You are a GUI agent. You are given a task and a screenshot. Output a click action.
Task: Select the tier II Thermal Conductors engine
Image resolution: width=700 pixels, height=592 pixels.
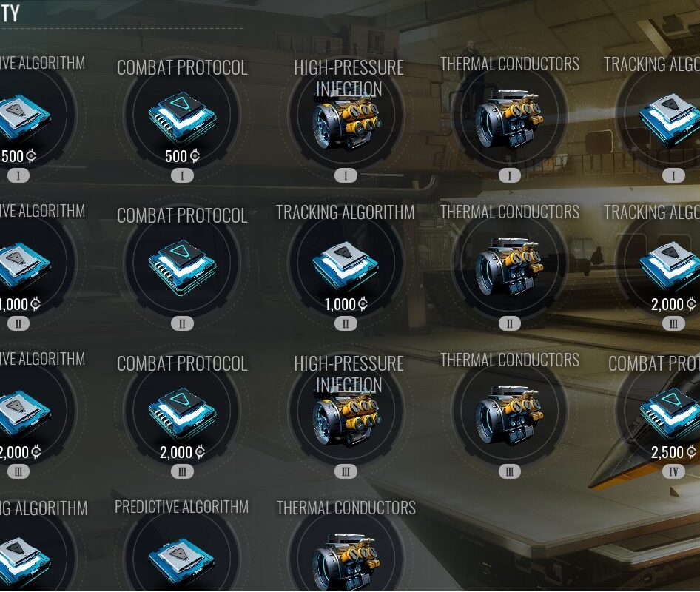click(x=509, y=265)
